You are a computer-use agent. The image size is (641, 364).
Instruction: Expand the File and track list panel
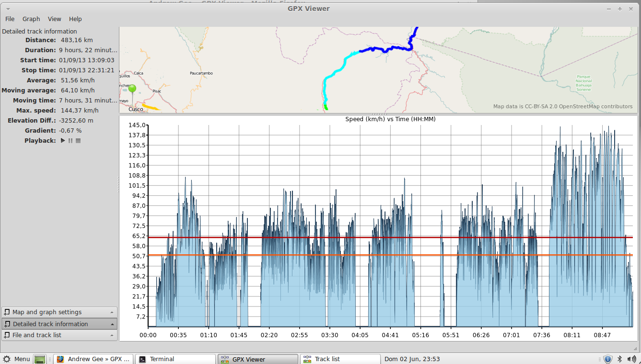[x=59, y=335]
